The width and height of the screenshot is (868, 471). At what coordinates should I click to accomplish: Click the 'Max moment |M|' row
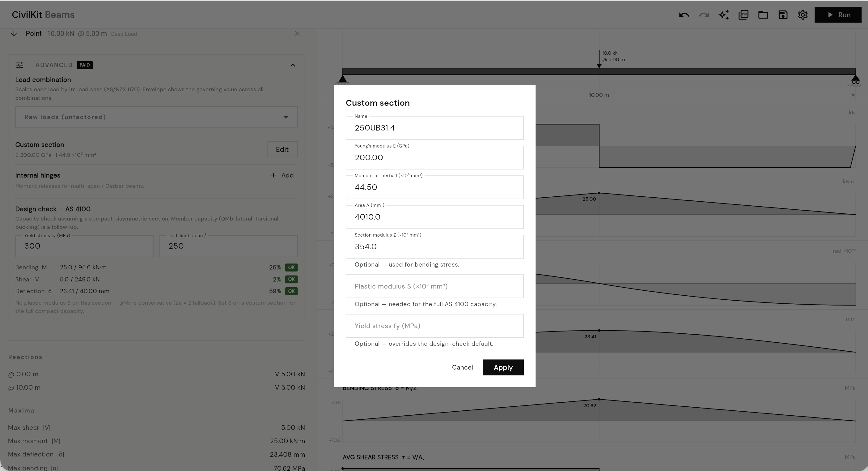click(x=156, y=441)
